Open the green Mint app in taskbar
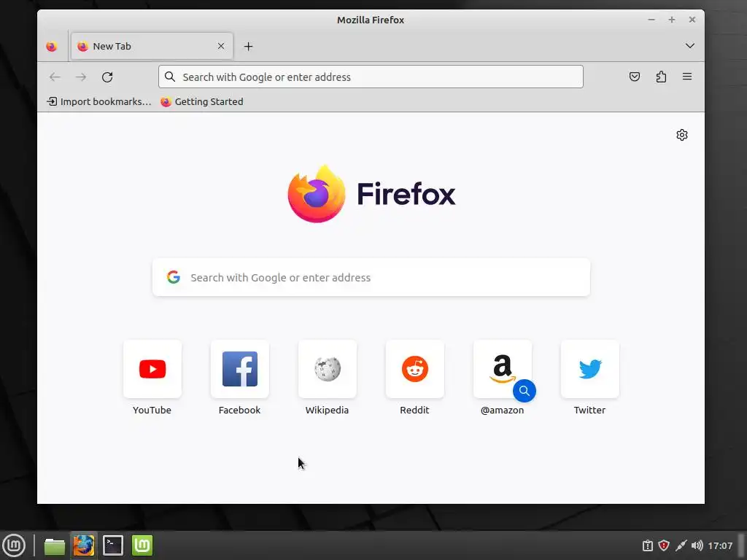 pyautogui.click(x=142, y=545)
